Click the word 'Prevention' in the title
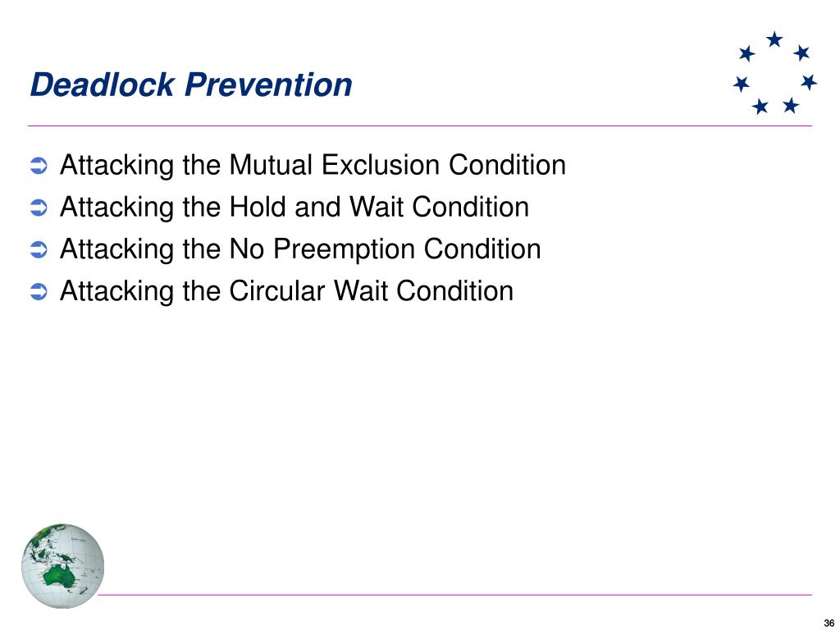 (x=268, y=84)
